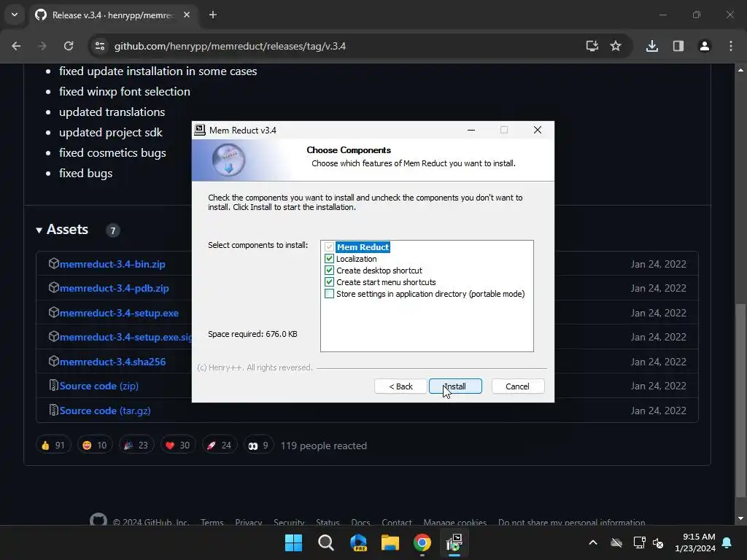Open GitHub footer Security link

click(x=289, y=522)
